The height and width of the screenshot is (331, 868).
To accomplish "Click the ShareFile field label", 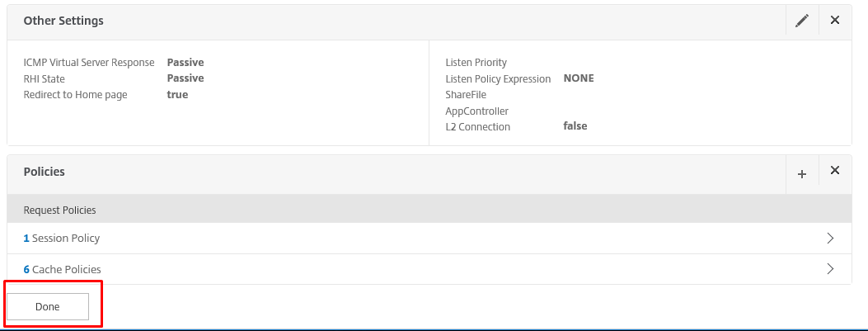I will coord(466,95).
